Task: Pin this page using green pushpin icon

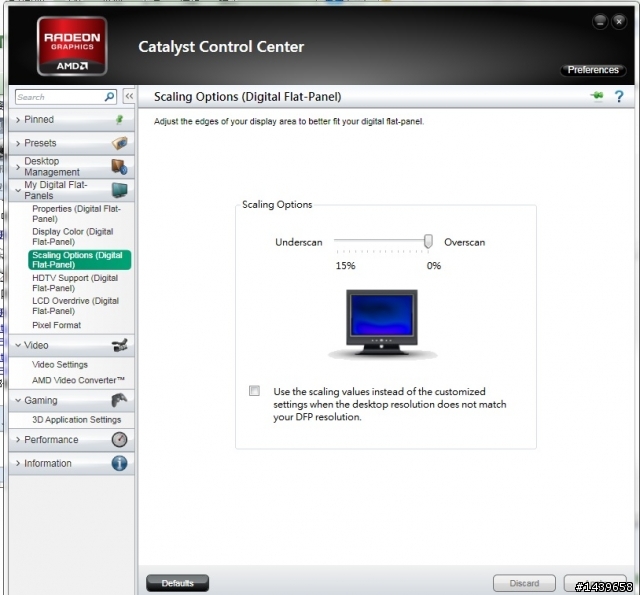Action: (597, 96)
